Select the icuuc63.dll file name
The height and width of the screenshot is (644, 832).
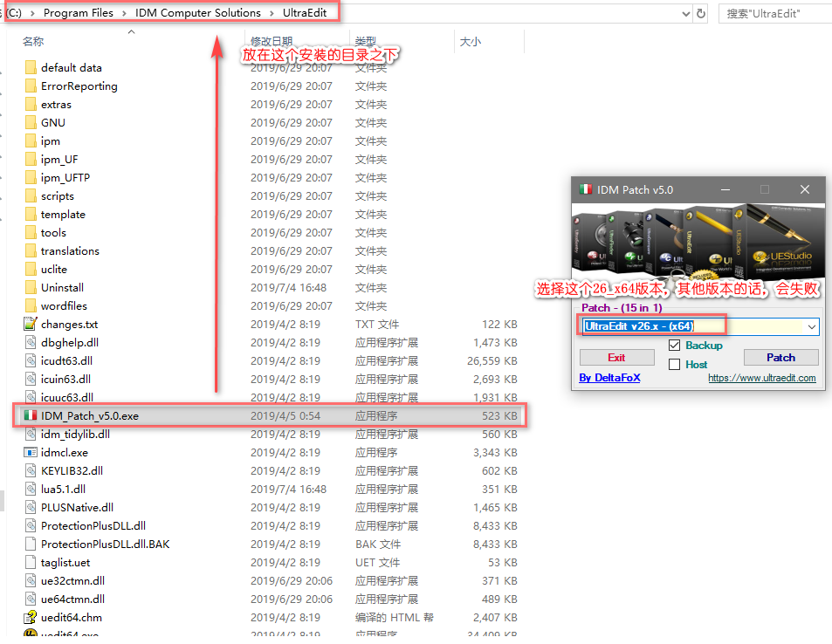tap(67, 397)
